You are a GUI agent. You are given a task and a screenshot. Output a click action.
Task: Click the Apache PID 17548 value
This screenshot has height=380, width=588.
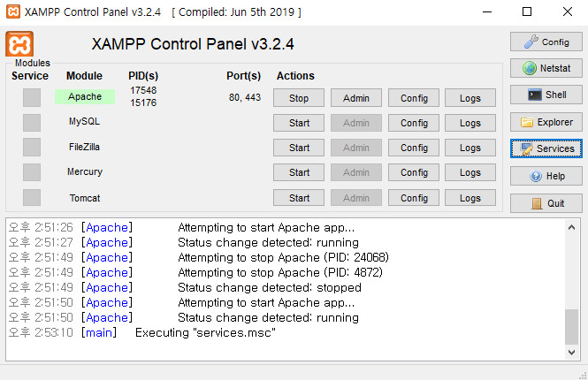coord(143,90)
